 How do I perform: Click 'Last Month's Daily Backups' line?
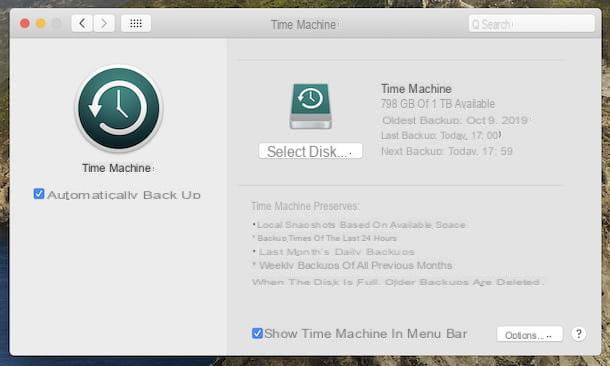click(x=333, y=252)
